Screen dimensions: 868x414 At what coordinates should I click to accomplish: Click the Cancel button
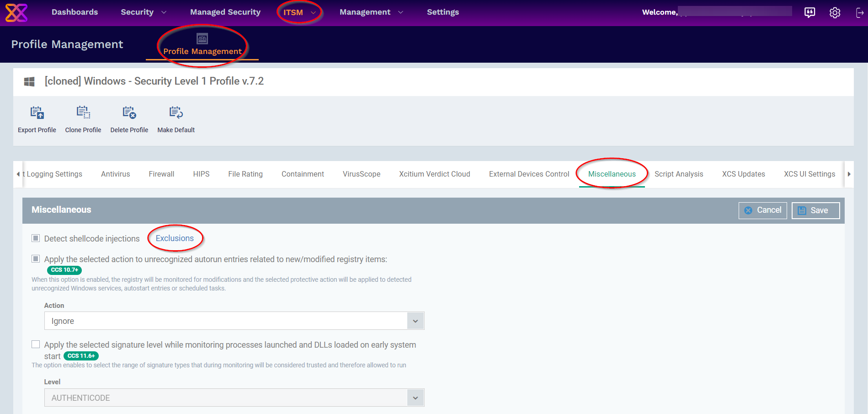(x=762, y=210)
